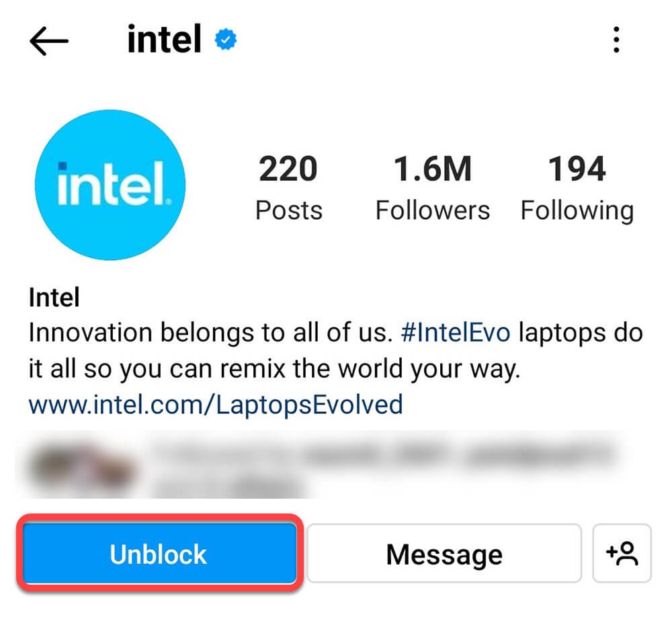Viewport: 672px width, 621px height.
Task: Click the blue verified badge
Action: tap(226, 41)
